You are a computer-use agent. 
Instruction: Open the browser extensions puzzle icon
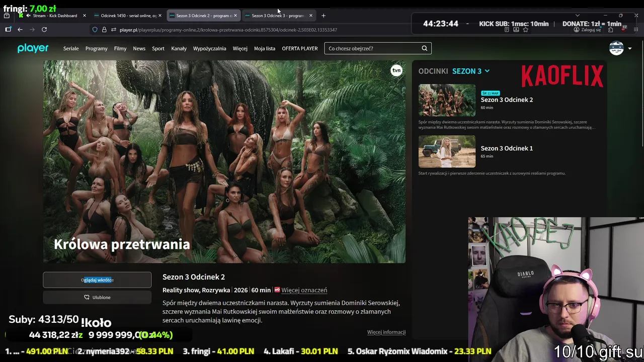[611, 30]
